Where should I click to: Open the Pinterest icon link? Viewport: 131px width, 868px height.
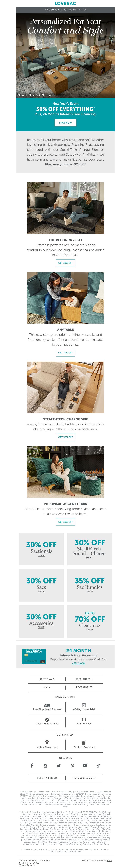tap(72, 766)
